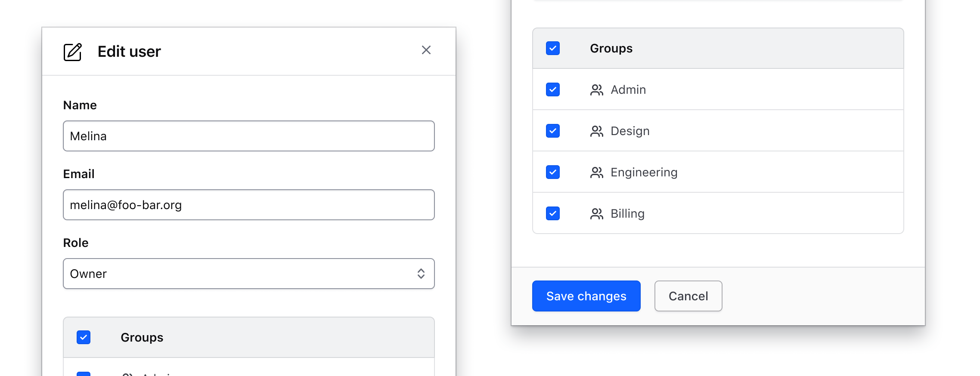
Task: Uncheck the Admin group checkbox
Action: click(x=553, y=89)
